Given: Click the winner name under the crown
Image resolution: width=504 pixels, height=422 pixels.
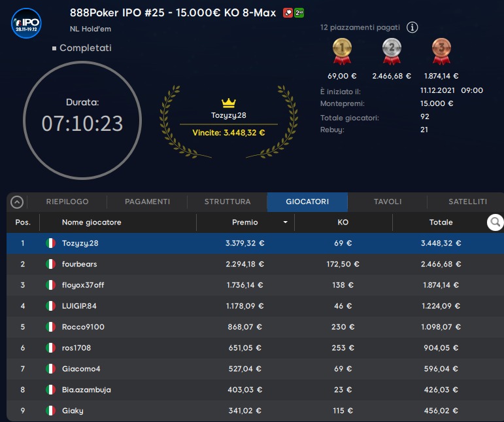Looking at the screenshot, I should point(229,115).
